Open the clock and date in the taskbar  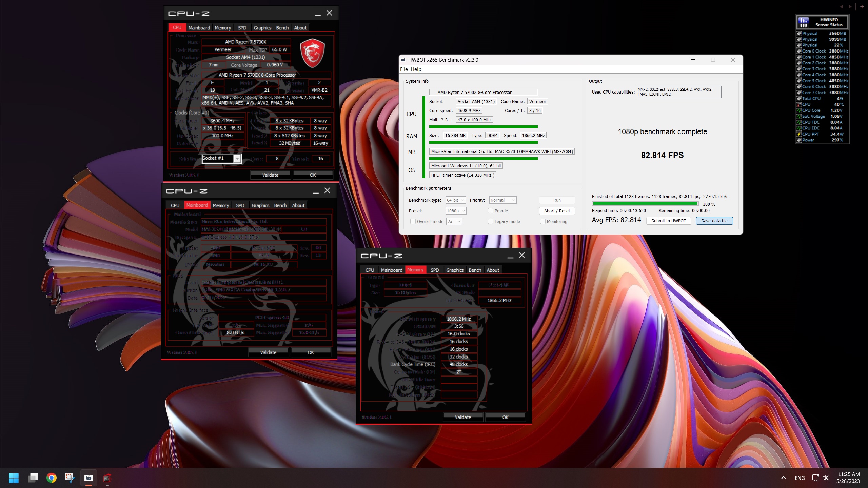(x=848, y=478)
